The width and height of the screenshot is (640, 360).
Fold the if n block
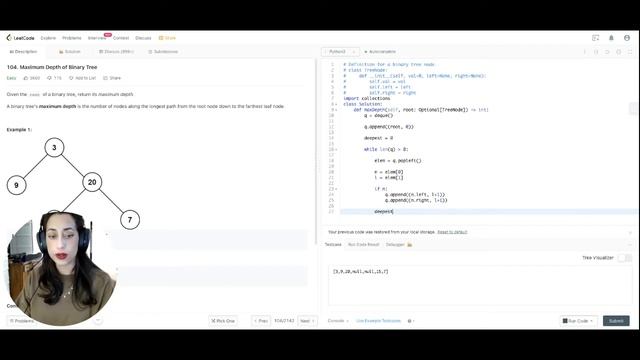pos(336,189)
